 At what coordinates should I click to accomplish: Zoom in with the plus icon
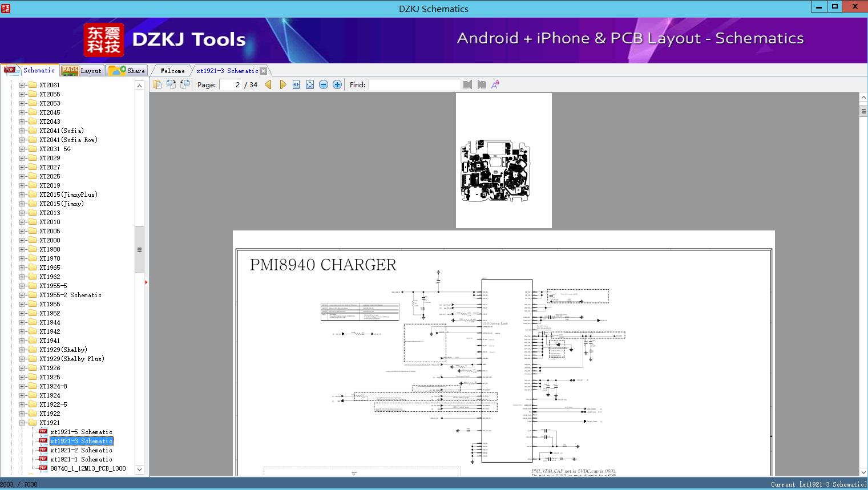tap(337, 84)
